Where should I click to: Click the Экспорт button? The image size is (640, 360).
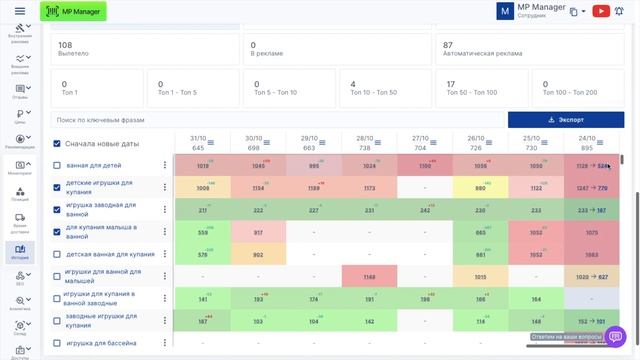click(x=566, y=120)
